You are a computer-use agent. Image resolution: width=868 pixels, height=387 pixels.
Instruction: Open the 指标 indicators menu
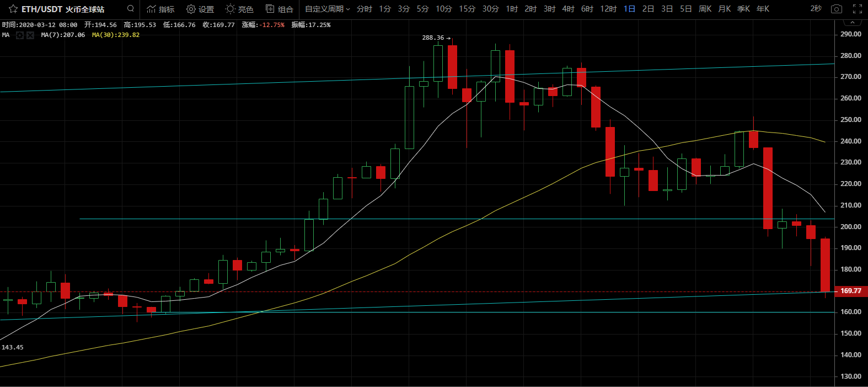(x=160, y=9)
